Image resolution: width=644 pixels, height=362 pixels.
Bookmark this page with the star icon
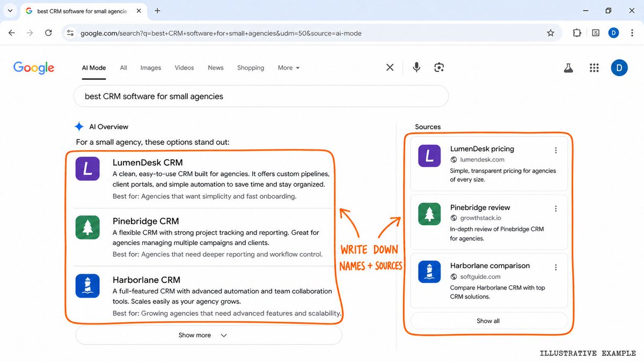(x=551, y=33)
